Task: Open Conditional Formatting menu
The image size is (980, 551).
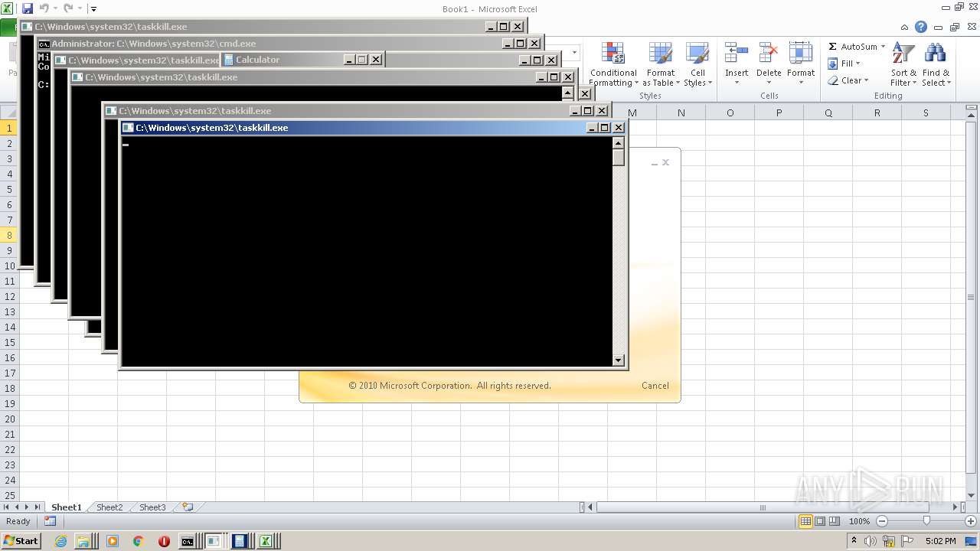Action: [612, 64]
